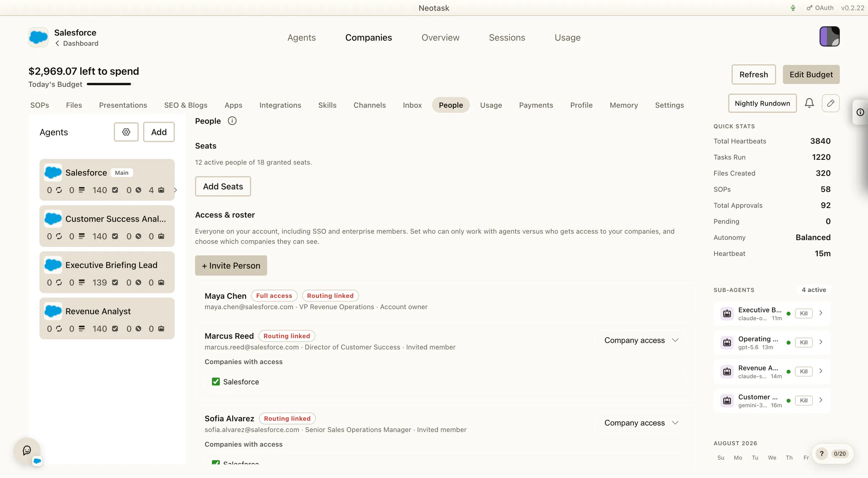Click + Invite Person button
This screenshot has width=868, height=478.
point(231,266)
